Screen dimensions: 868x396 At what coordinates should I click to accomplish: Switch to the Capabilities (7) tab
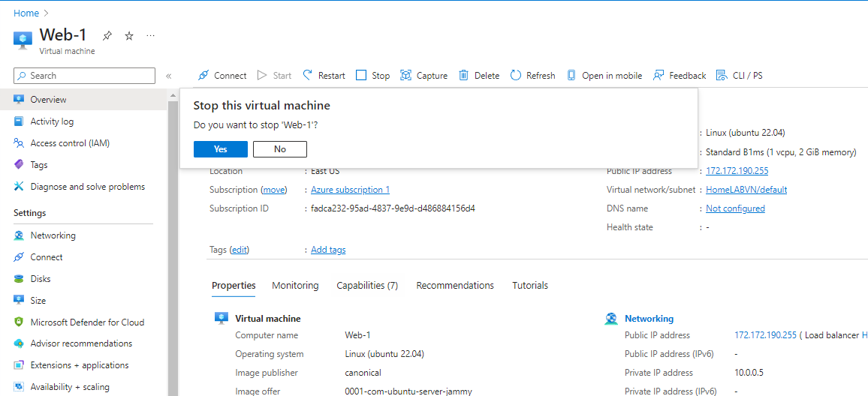pos(367,286)
